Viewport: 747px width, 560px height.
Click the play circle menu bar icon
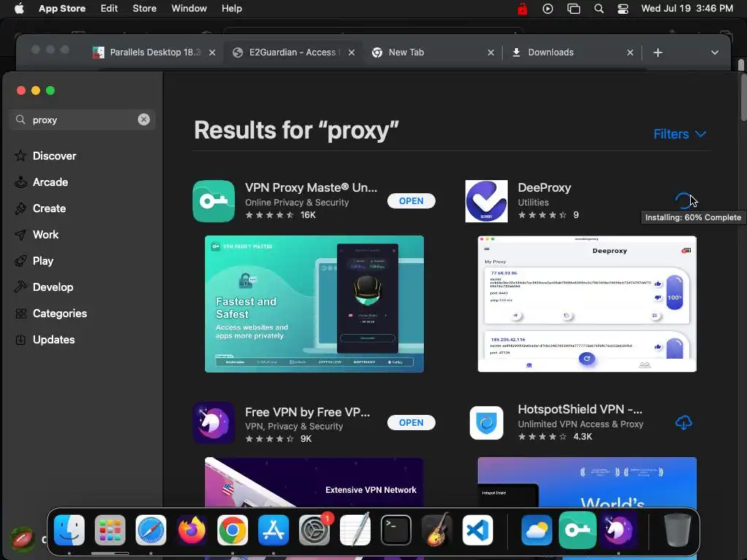(548, 9)
